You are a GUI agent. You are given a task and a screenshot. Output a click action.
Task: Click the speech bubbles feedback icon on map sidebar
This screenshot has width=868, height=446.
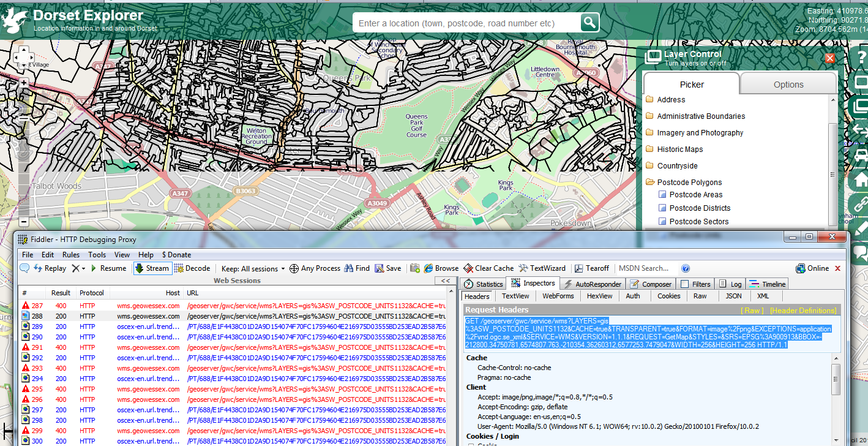pyautogui.click(x=861, y=252)
